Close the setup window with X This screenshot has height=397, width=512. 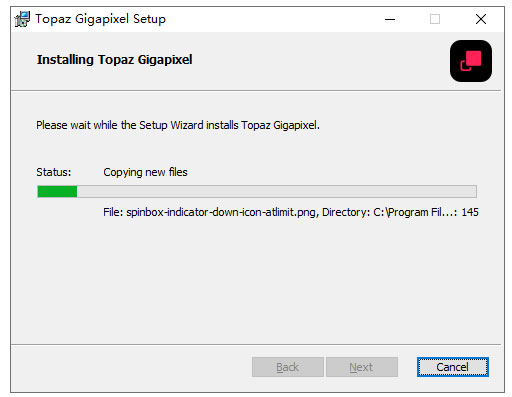point(481,19)
